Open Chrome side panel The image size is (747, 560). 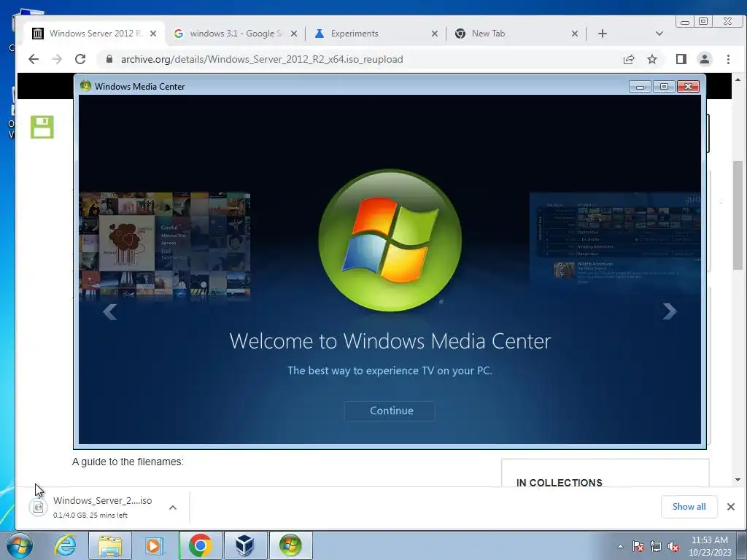click(681, 59)
